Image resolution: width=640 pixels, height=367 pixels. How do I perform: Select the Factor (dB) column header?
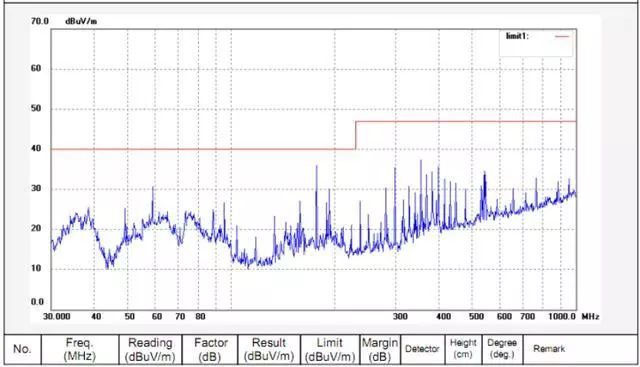coord(210,349)
